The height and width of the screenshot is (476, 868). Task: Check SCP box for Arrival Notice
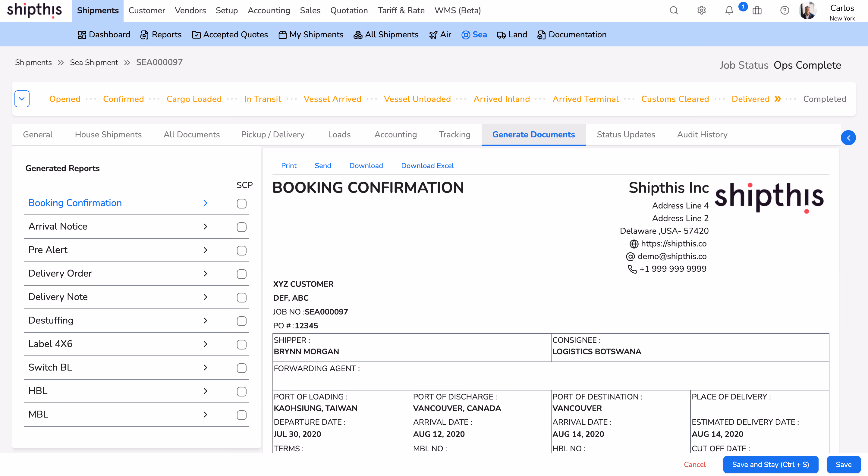pos(242,227)
